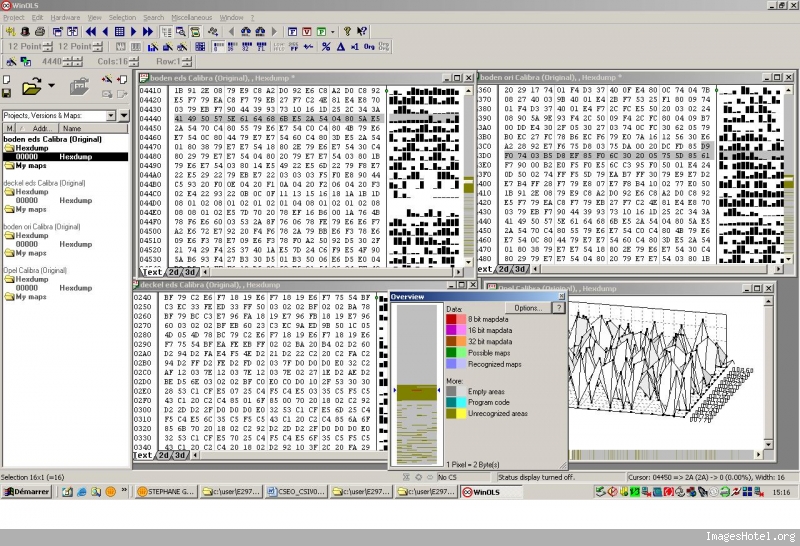Click the first 12 Point font size stepper
This screenshot has width=800, height=546.
click(47, 46)
